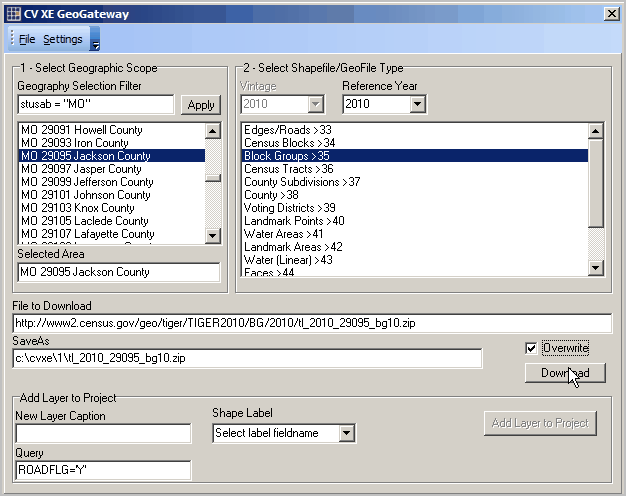This screenshot has height=496, width=626.
Task: Expand the disabled Vintage dropdown
Action: coord(315,104)
